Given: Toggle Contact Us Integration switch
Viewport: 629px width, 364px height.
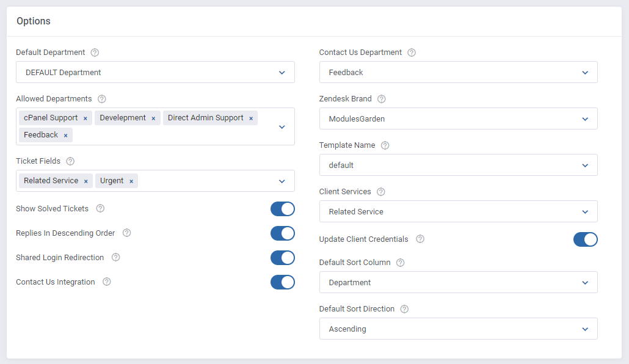Looking at the screenshot, I should [x=282, y=282].
